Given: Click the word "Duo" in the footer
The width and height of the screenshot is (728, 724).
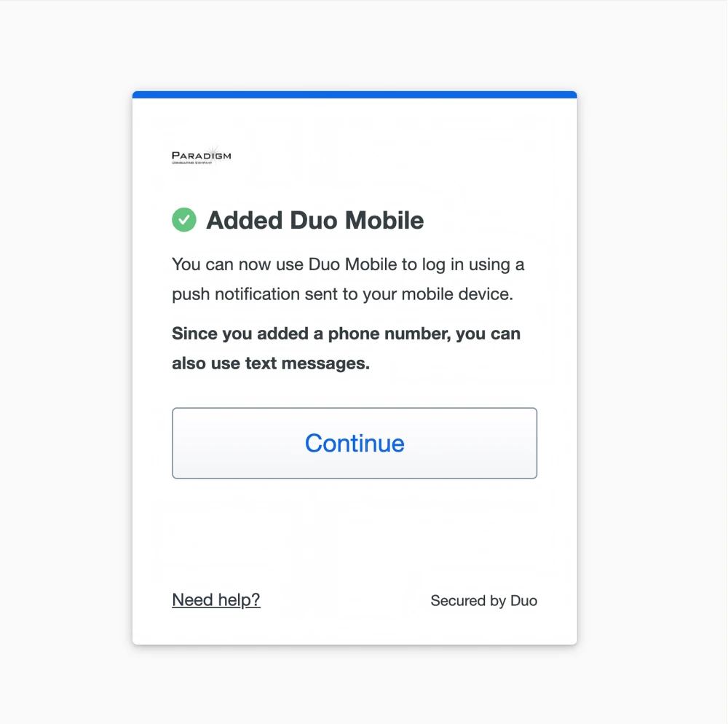Looking at the screenshot, I should click(x=523, y=601).
